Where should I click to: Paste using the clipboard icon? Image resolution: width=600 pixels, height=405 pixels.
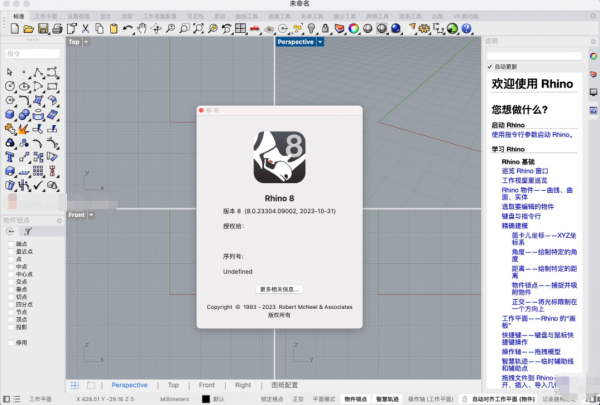pyautogui.click(x=114, y=29)
